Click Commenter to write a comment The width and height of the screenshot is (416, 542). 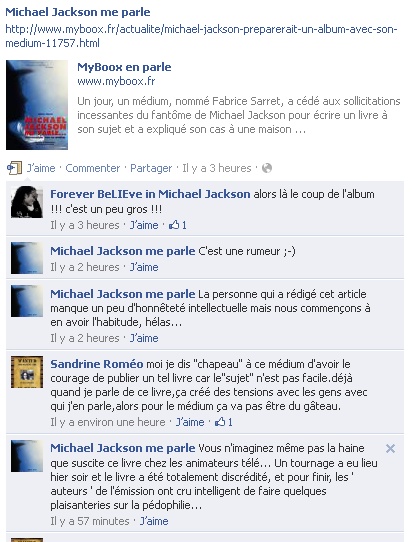point(93,168)
